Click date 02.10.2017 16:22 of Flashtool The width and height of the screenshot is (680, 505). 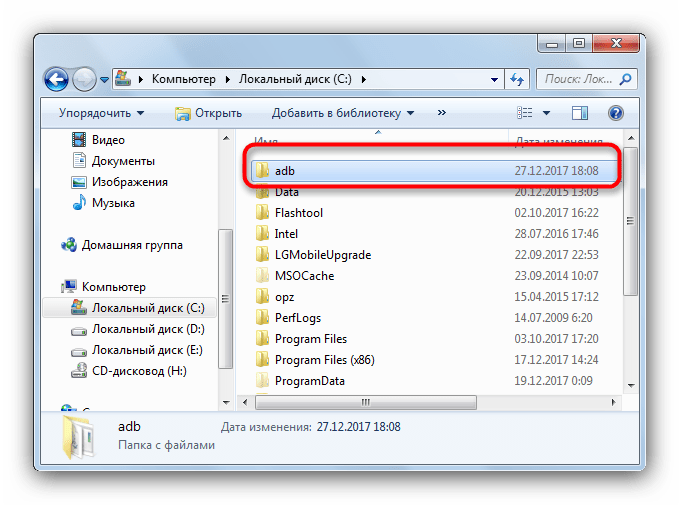[x=556, y=213]
